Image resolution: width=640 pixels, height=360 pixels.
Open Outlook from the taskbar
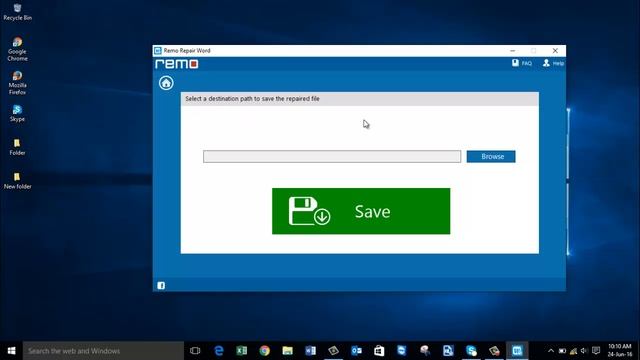(356, 351)
